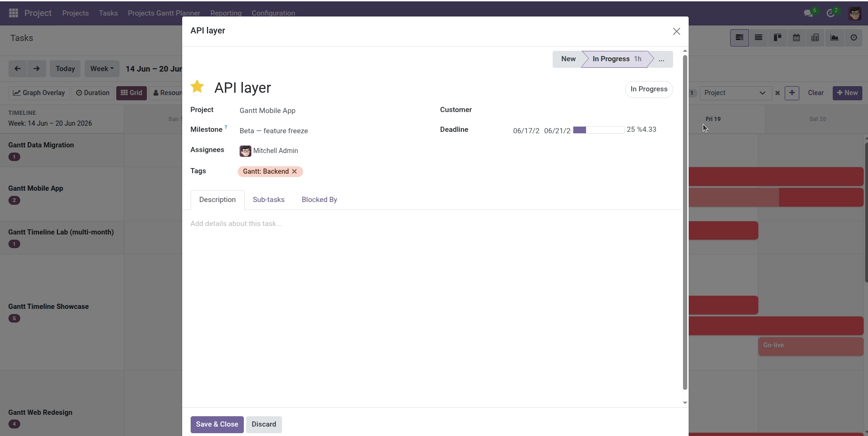Open the Blocked By tab
This screenshot has height=436, width=868.
click(319, 200)
